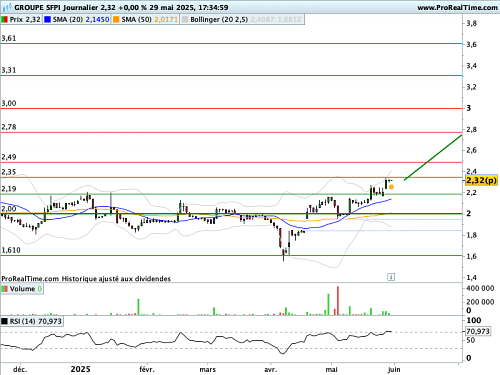Click the Historique ajusté aux dividendes note

pos(116,279)
